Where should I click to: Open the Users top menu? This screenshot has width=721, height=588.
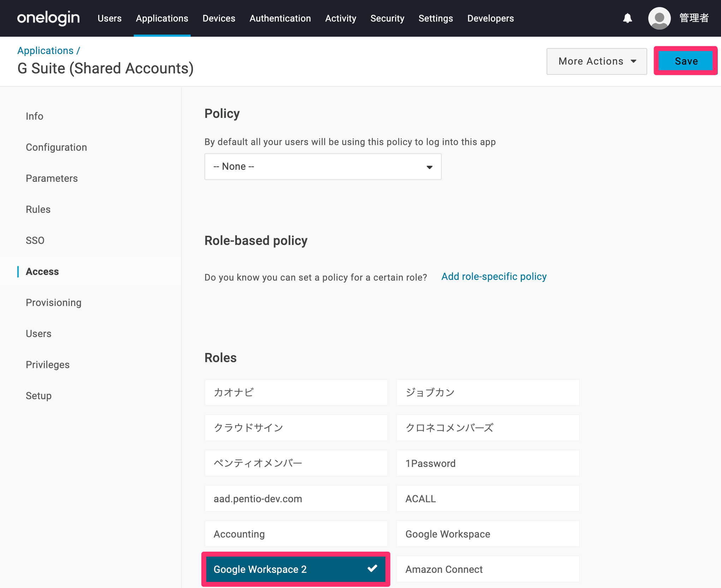[x=109, y=18]
